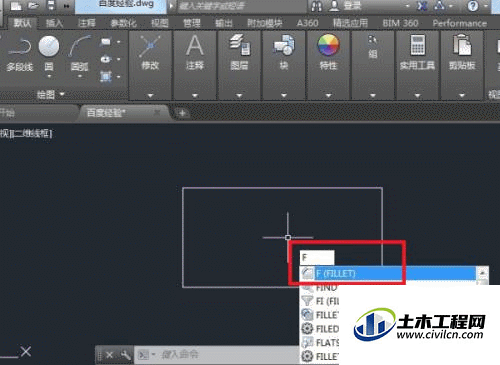The width and height of the screenshot is (500, 365).
Task: Choose FIND from the autocomplete list
Action: [x=319, y=288]
